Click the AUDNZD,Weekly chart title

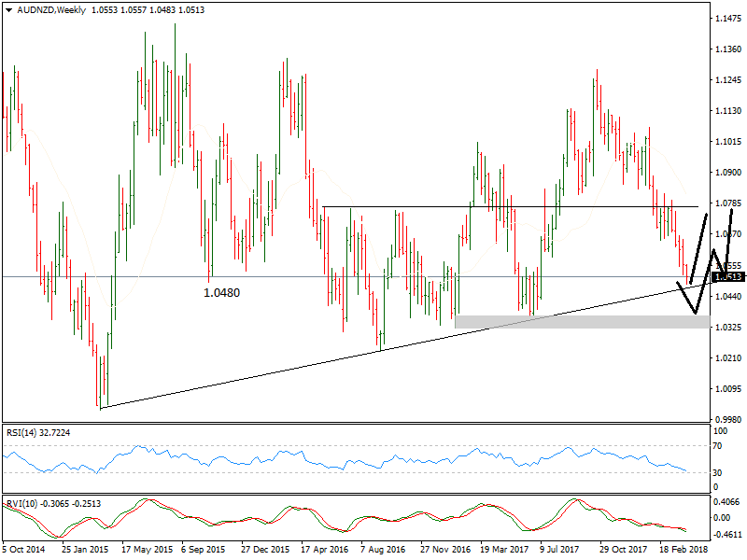pyautogui.click(x=51, y=10)
